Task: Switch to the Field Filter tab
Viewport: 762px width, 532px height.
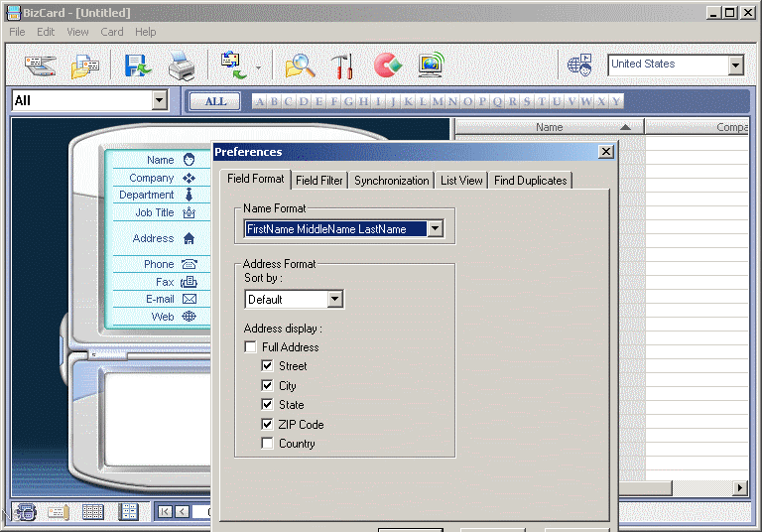Action: [x=319, y=181]
